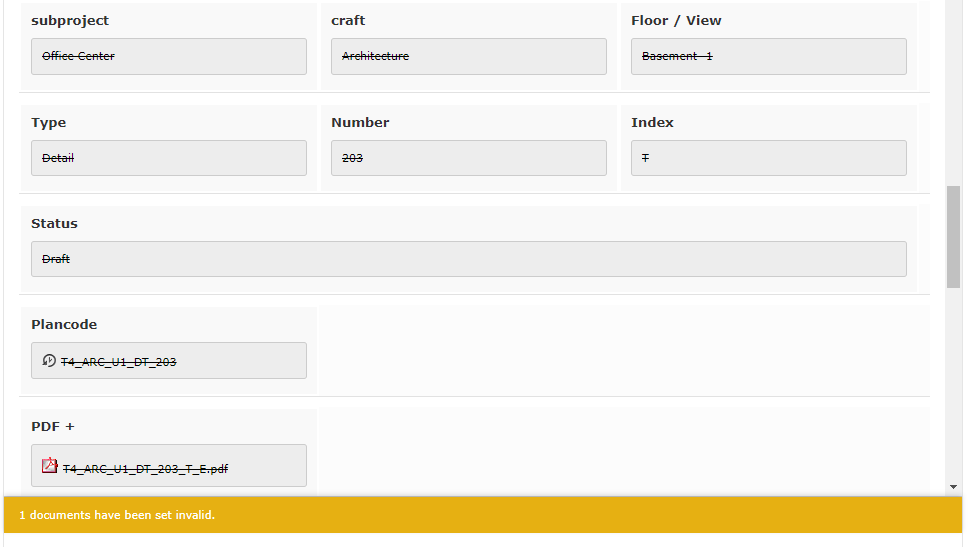Select the craft field containing Architecture
This screenshot has width=972, height=547.
pyautogui.click(x=468, y=57)
